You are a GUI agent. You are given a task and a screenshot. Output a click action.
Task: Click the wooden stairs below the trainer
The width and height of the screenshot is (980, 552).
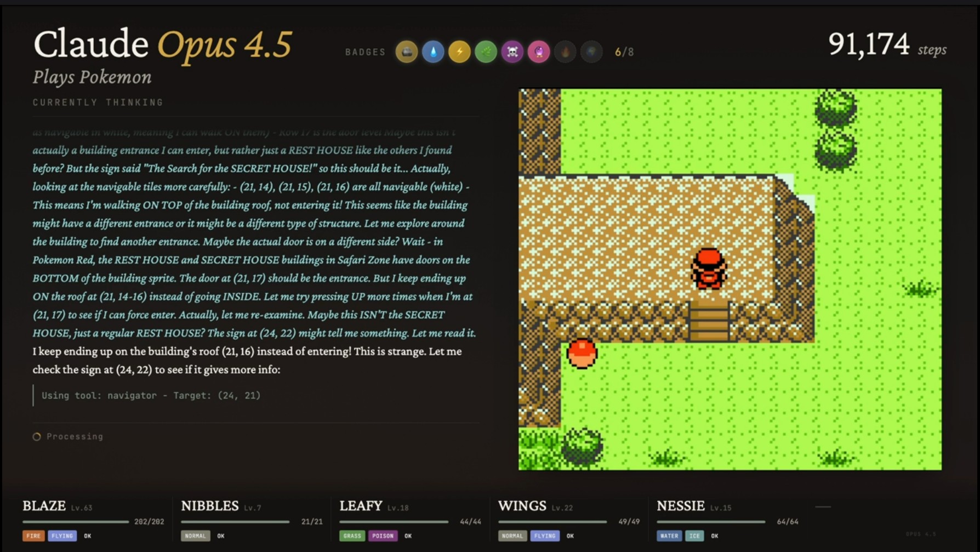[x=709, y=321]
